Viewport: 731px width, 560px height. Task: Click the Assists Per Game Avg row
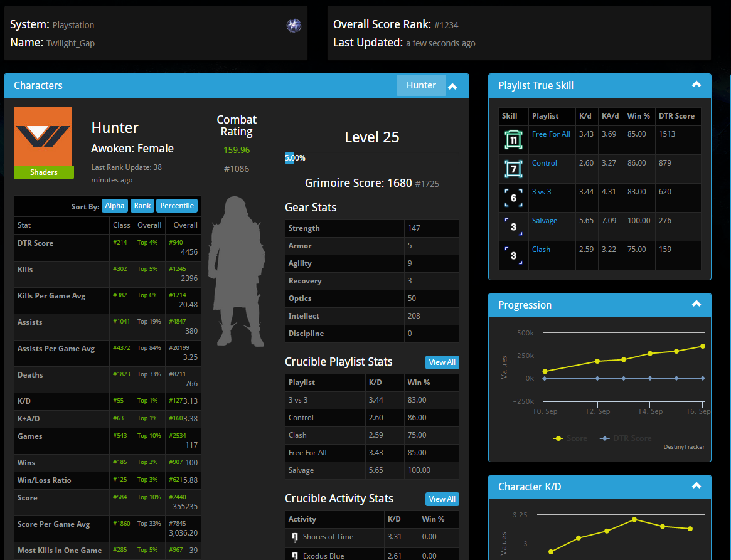107,352
